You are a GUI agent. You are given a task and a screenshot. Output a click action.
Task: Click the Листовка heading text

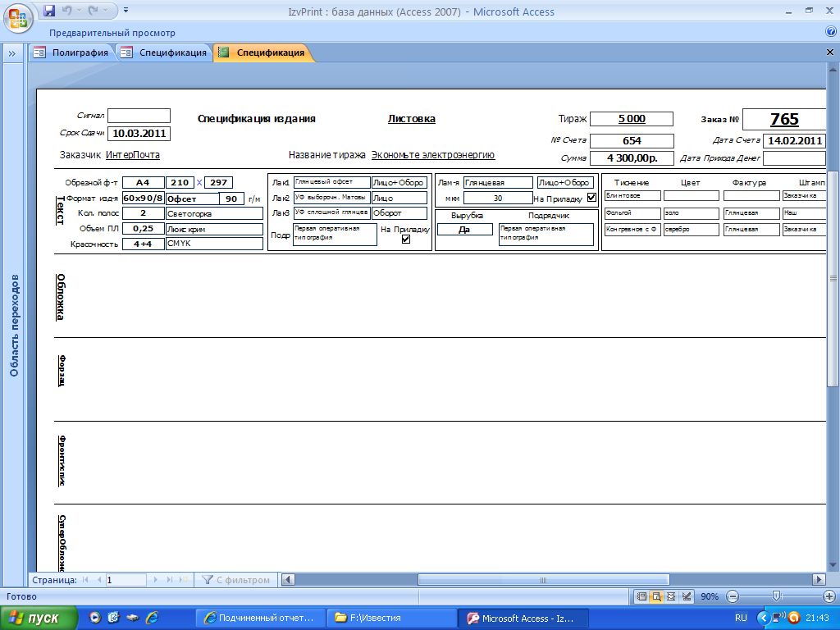(412, 119)
